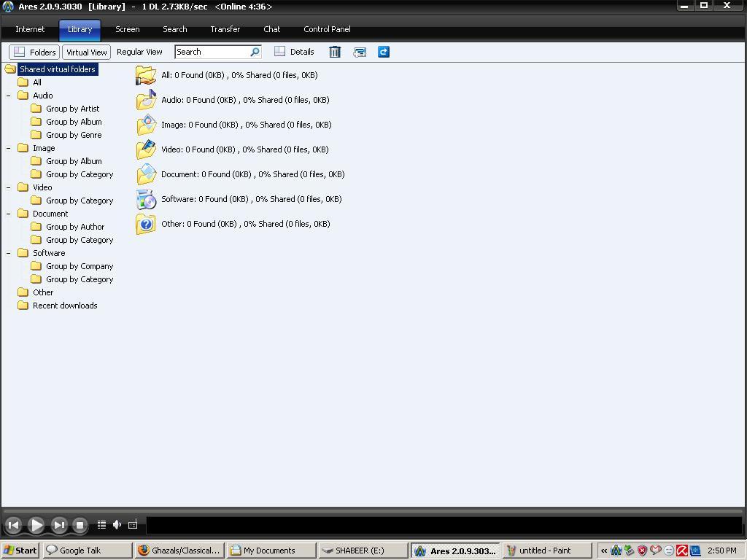The width and height of the screenshot is (747, 560).
Task: Click the blue refresh library icon
Action: pos(384,52)
